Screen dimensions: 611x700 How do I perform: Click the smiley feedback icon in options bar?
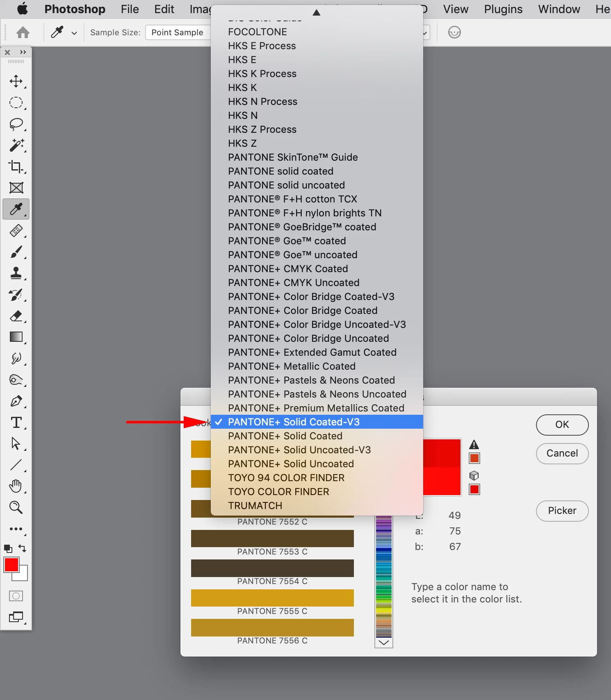pos(454,32)
